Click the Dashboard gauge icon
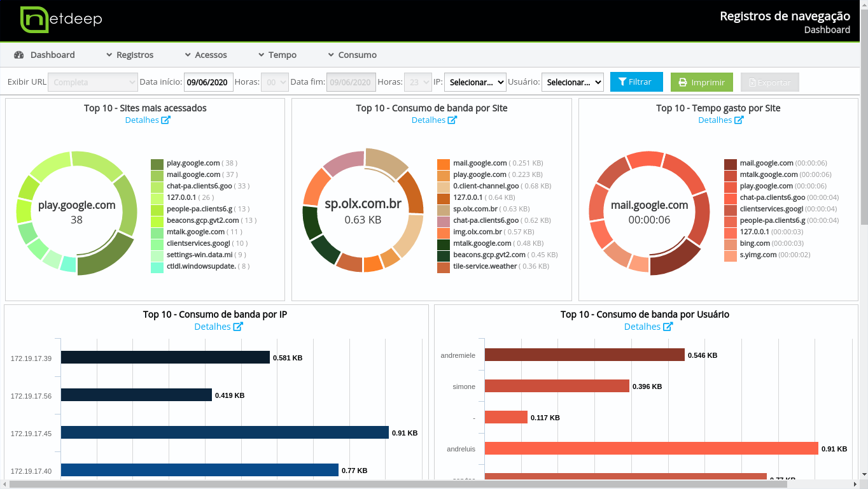This screenshot has width=868, height=489. pos(19,55)
